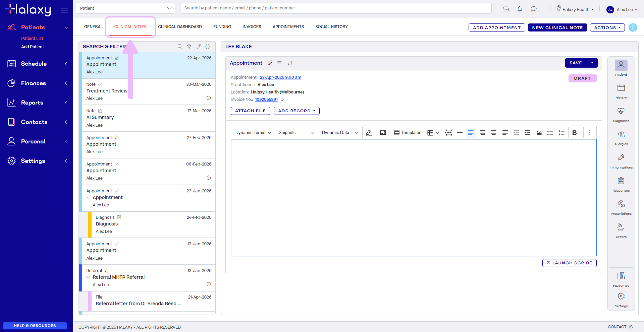Open the Snippets dropdown
The image size is (644, 332).
[x=297, y=133]
